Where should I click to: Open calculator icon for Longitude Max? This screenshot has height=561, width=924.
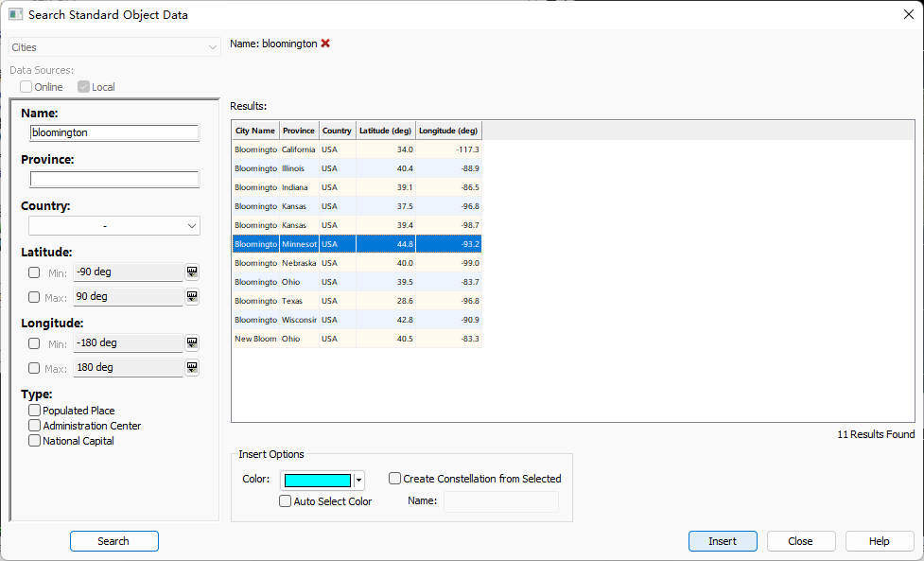point(192,368)
